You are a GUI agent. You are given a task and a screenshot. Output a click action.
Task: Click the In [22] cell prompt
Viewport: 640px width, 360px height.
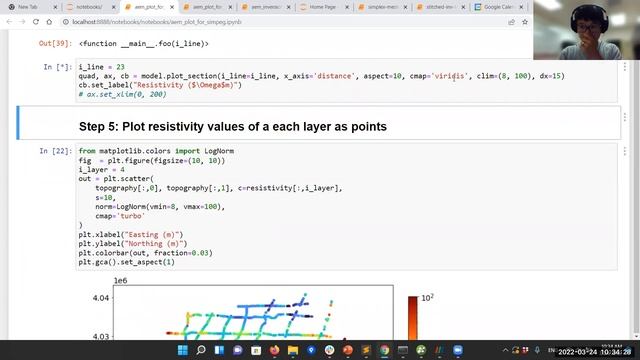56,151
